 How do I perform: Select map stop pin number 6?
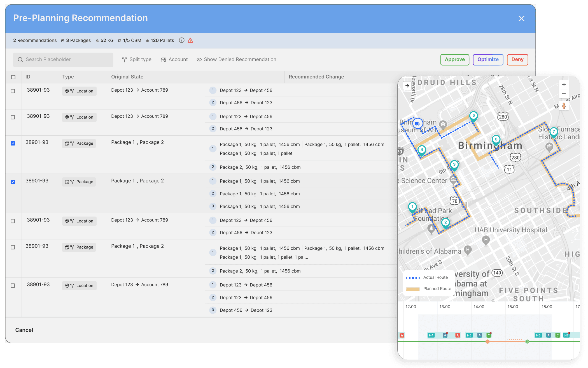496,140
